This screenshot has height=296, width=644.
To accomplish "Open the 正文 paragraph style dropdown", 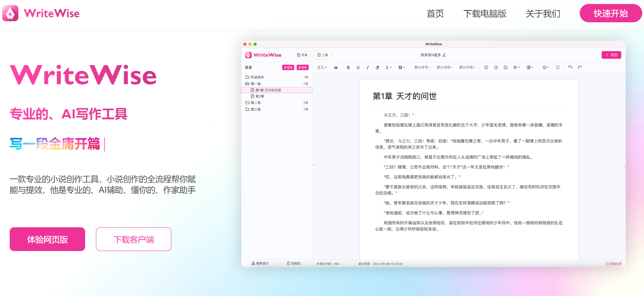I will click(x=322, y=67).
